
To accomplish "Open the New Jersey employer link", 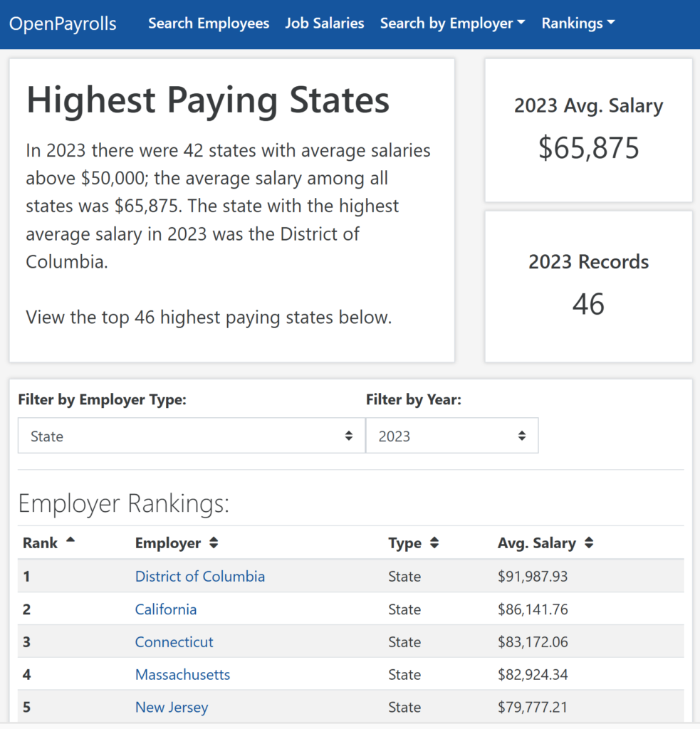I will [171, 708].
